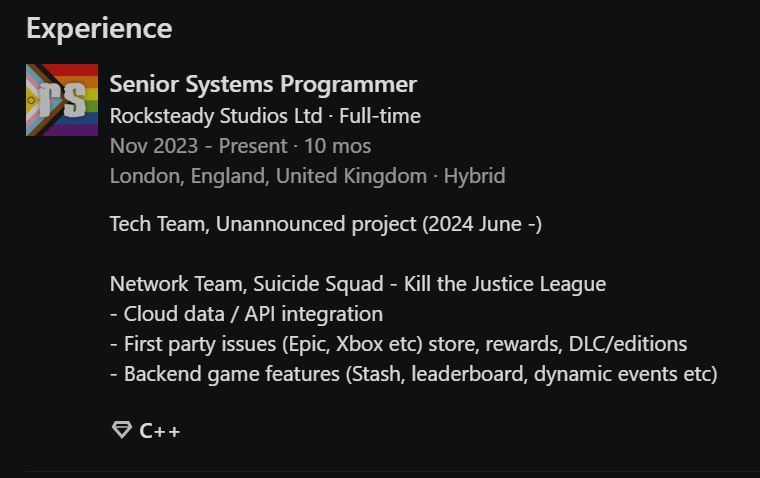The height and width of the screenshot is (478, 760).
Task: Click the Nov 2023 - Present date line
Action: point(240,146)
